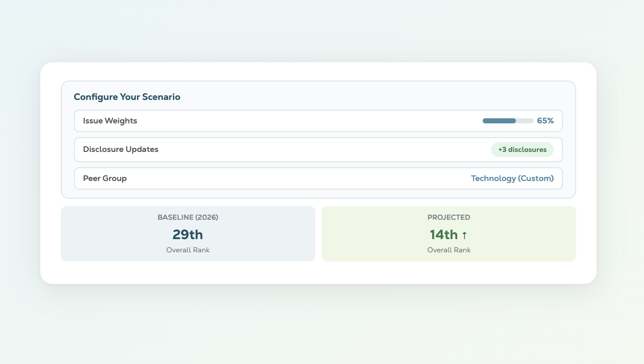Image resolution: width=644 pixels, height=364 pixels.
Task: Click the filled portion of the weights bar
Action: click(499, 121)
